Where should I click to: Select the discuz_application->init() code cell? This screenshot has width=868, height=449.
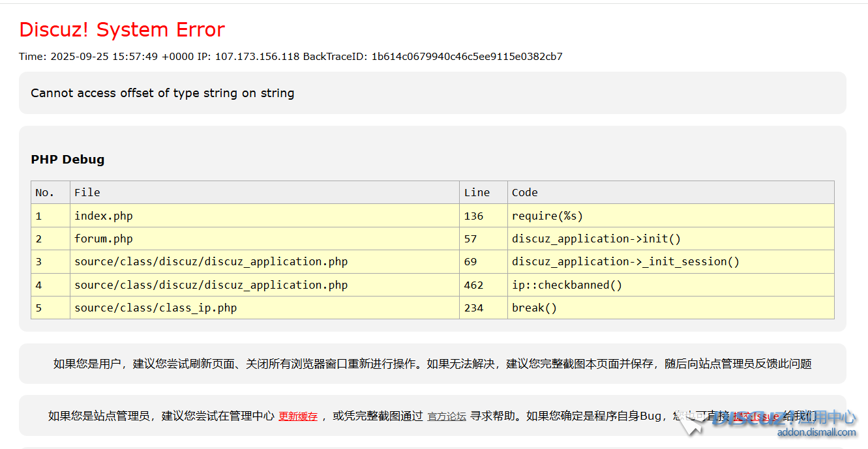pyautogui.click(x=671, y=239)
